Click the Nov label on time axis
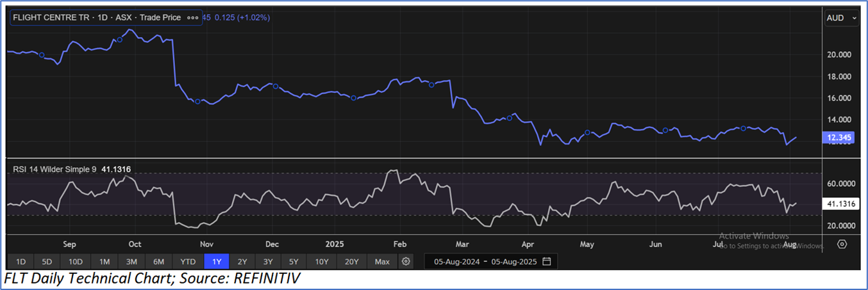This screenshot has width=868, height=290. tap(206, 244)
